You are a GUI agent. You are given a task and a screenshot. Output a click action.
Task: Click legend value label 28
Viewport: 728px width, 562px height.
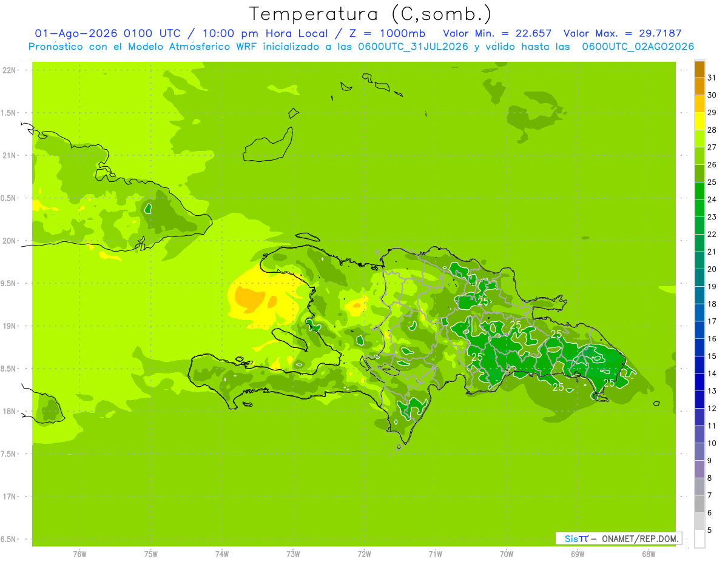[x=712, y=130]
